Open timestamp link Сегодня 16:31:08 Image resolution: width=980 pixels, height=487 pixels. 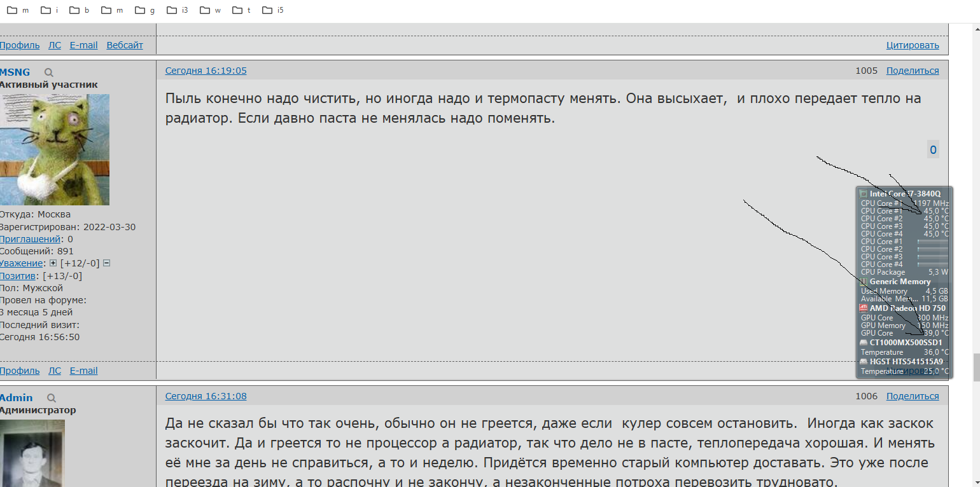(x=206, y=396)
